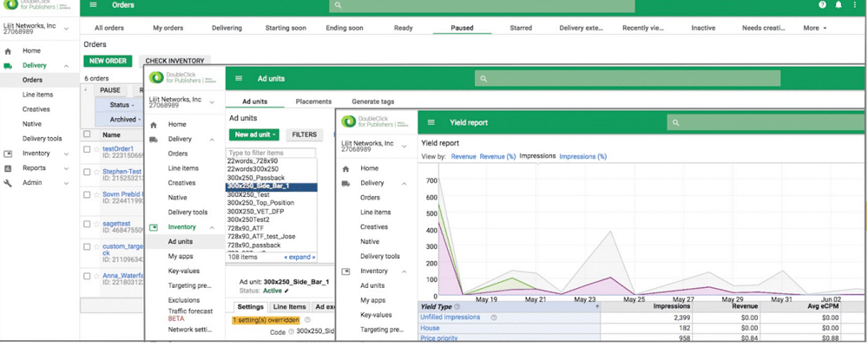Open hamburger menu in Orders window header
868x347 pixels.
[x=93, y=4]
